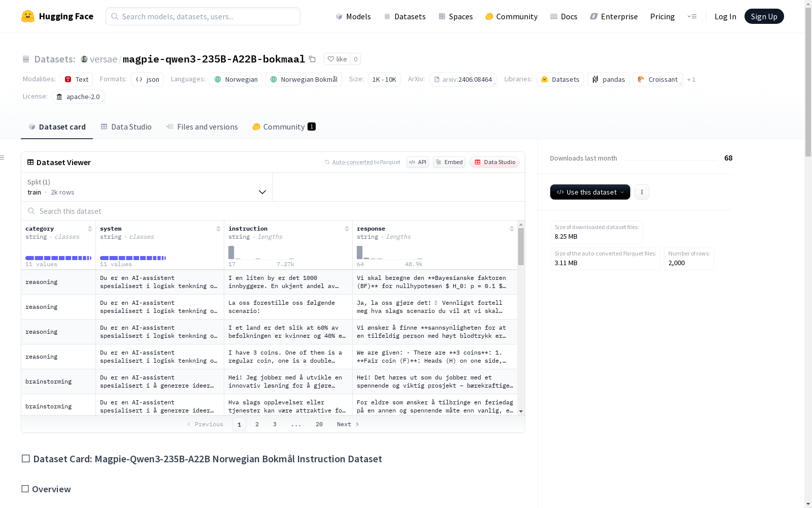Sort the instruction column
Image resolution: width=812 pixels, height=508 pixels.
pyautogui.click(x=347, y=229)
